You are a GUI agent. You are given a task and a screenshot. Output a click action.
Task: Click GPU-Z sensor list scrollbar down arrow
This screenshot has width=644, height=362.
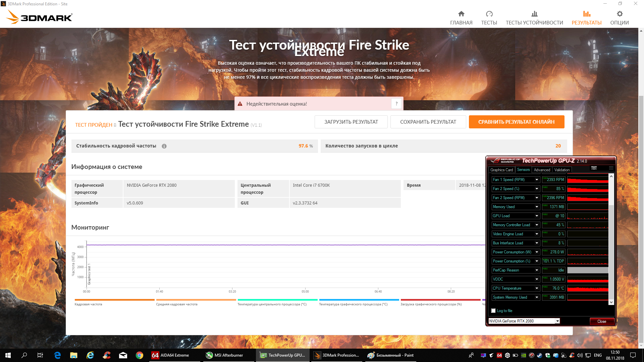coord(611,302)
